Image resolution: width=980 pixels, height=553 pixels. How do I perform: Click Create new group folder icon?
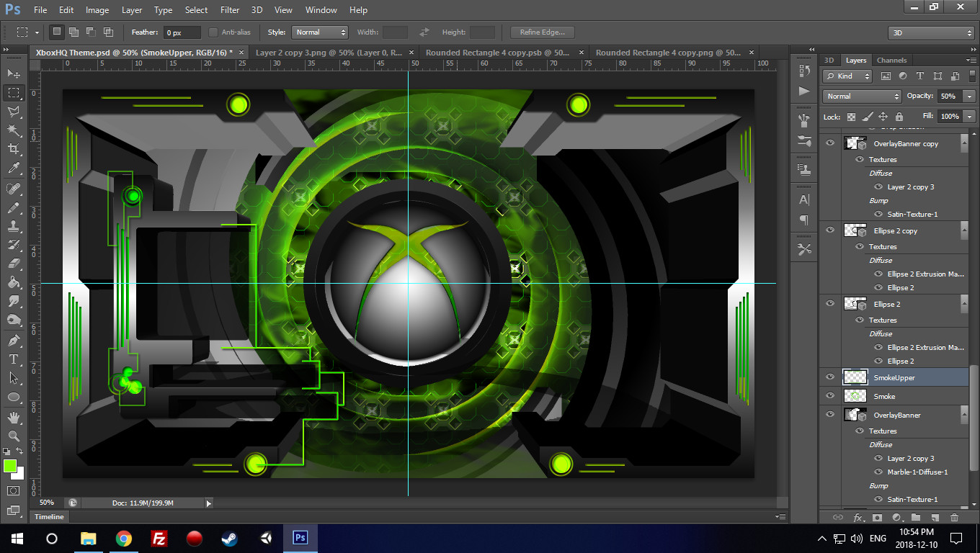pyautogui.click(x=916, y=517)
